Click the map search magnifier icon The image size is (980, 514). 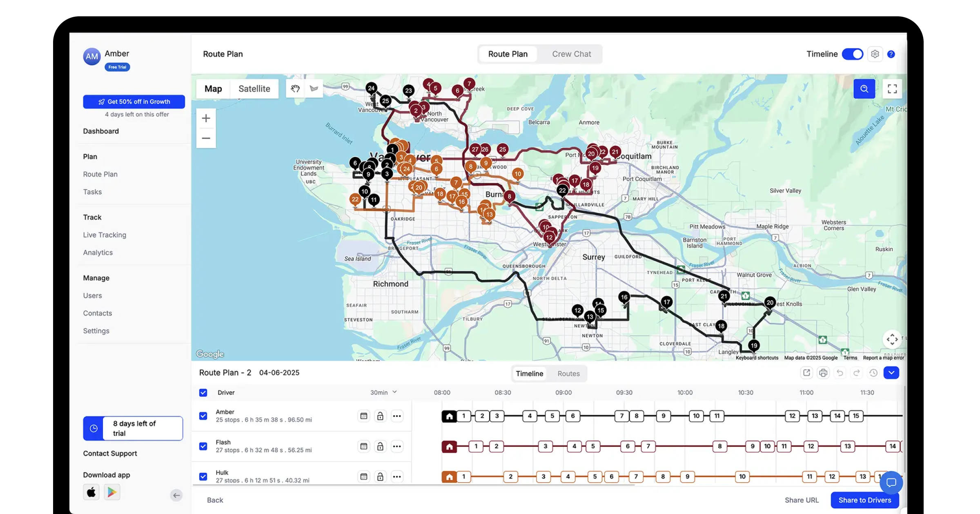coord(864,89)
